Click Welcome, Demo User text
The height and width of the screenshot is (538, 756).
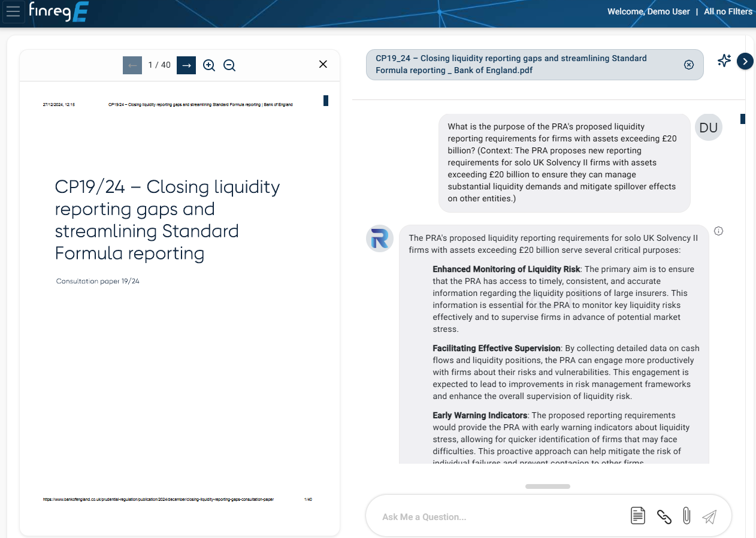pyautogui.click(x=649, y=11)
